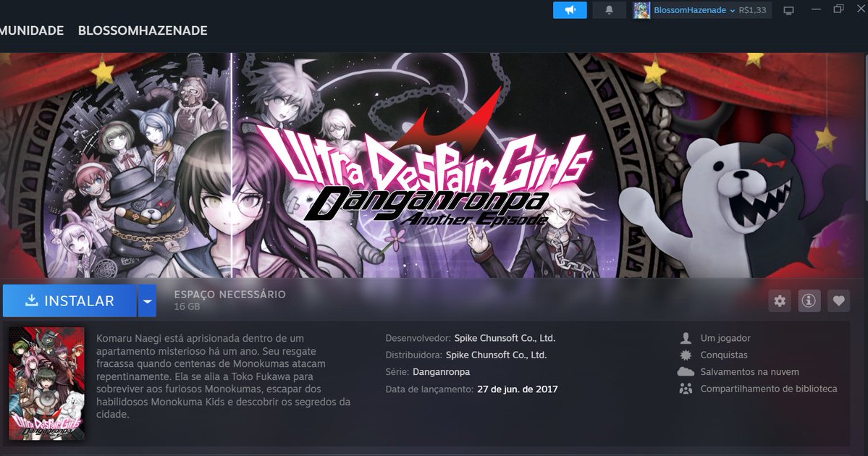Open publisher Spike Chunsoft Co., Ltd. link
Image resolution: width=868 pixels, height=456 pixels.
(x=496, y=355)
